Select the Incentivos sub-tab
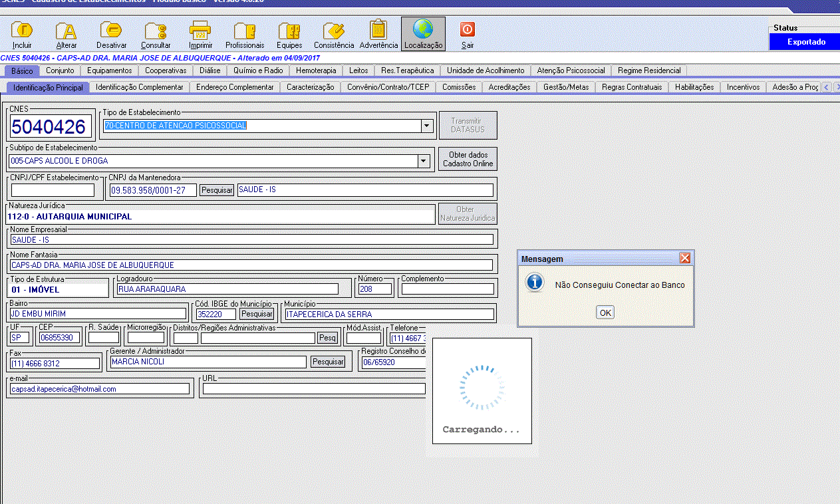The image size is (840, 504). tap(743, 87)
